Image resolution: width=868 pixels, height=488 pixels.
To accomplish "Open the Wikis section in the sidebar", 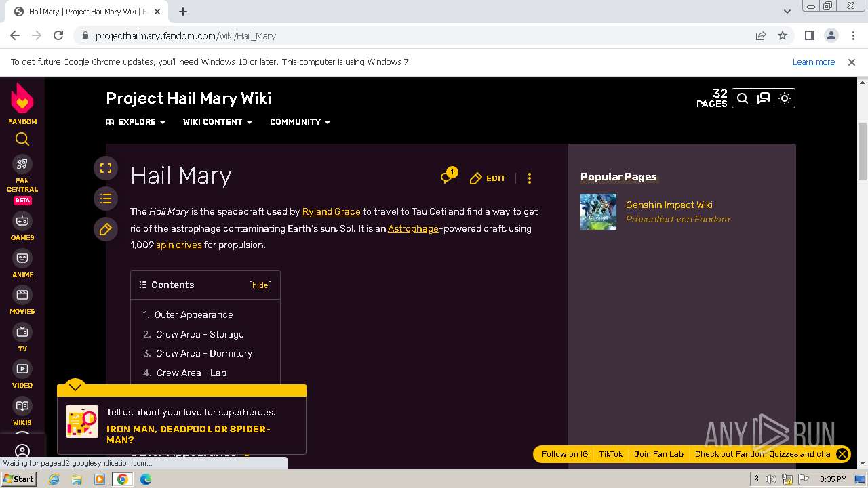I will tap(22, 412).
